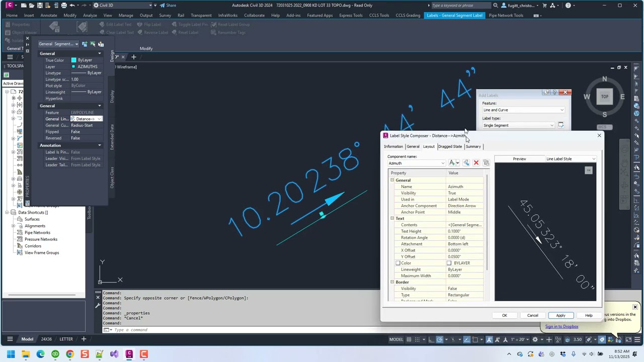The height and width of the screenshot is (362, 644).
Task: Click the Windows Start button
Action: pos(11,354)
